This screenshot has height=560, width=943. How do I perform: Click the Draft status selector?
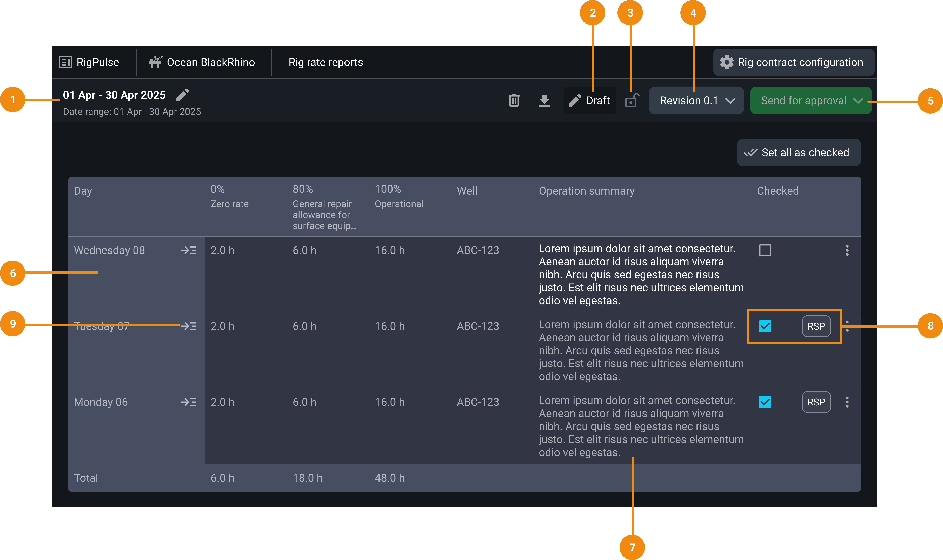click(590, 100)
